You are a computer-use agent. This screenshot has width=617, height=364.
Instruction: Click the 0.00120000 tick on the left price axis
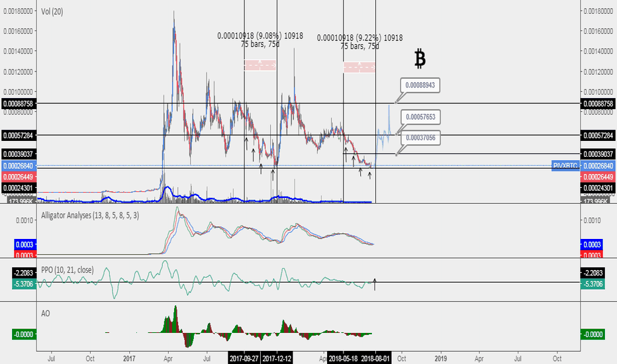point(18,71)
